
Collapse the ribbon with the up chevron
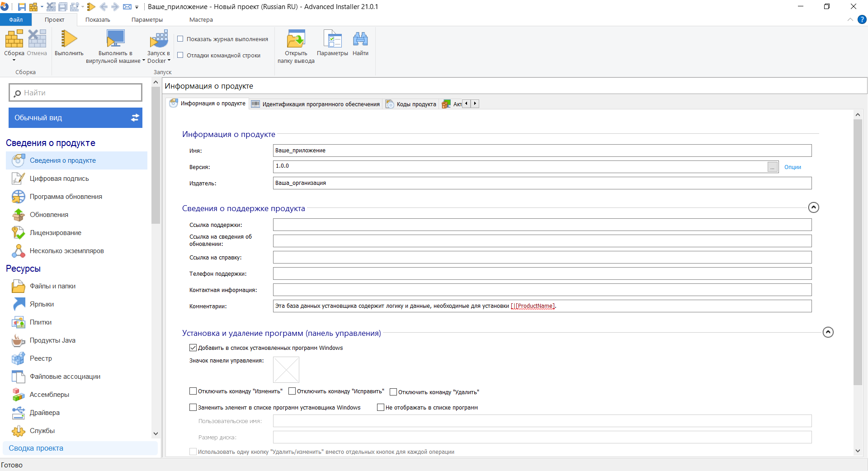(x=850, y=19)
